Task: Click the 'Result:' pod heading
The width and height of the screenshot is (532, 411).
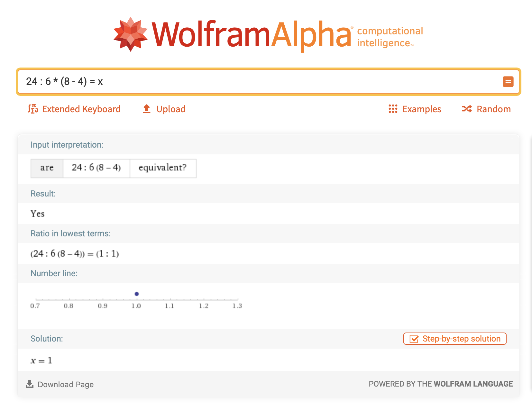Action: [43, 194]
